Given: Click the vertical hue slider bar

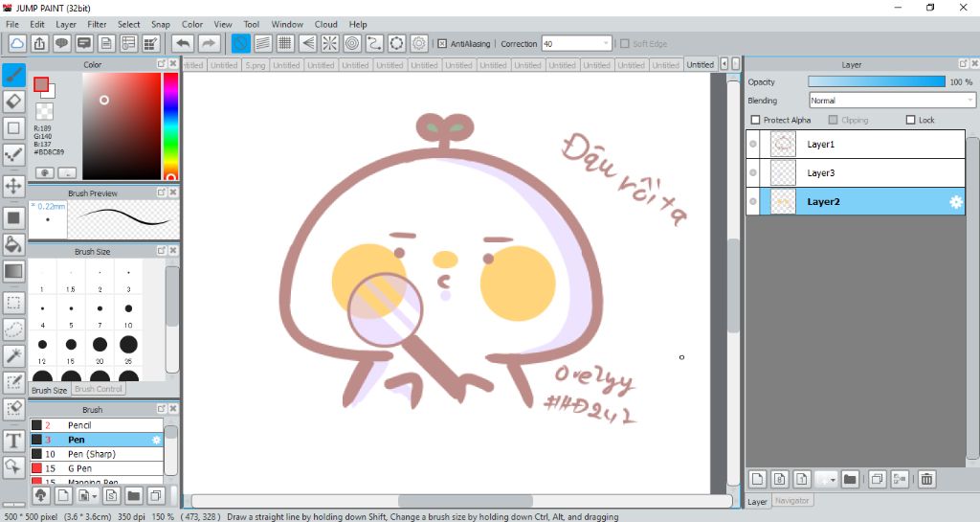Looking at the screenshot, I should pos(170,126).
